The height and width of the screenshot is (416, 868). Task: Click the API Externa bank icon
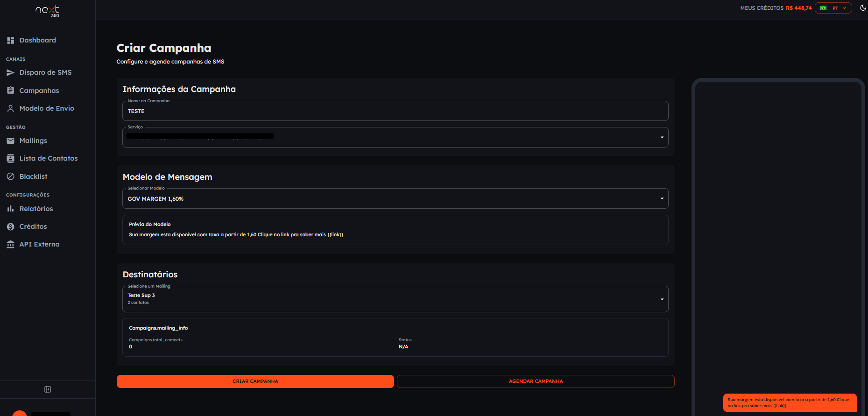[10, 244]
